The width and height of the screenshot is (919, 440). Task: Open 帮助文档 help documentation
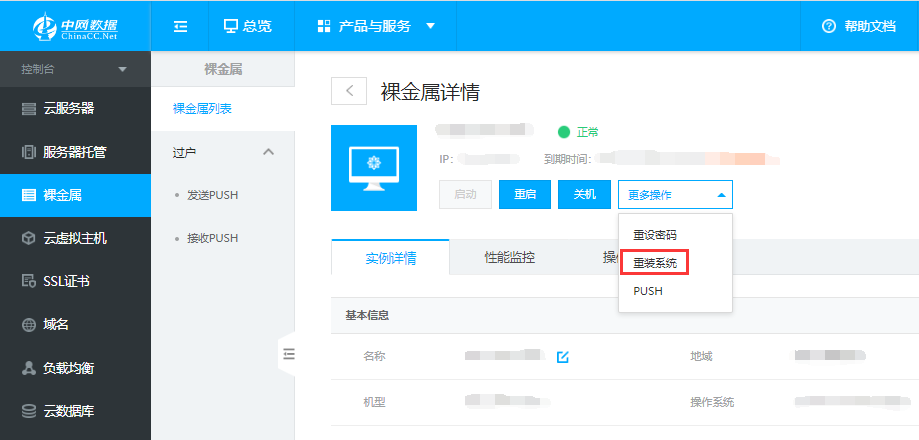click(x=858, y=26)
